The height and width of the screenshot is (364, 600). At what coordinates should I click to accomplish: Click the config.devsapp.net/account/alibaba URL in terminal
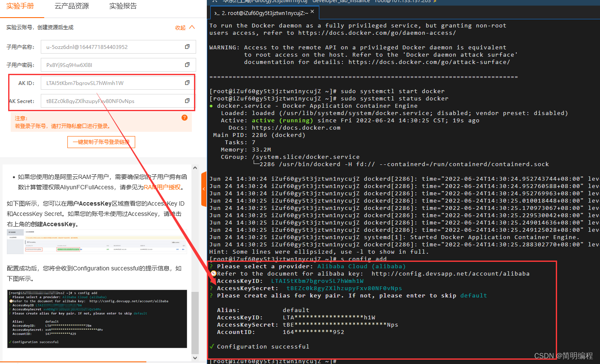point(450,273)
